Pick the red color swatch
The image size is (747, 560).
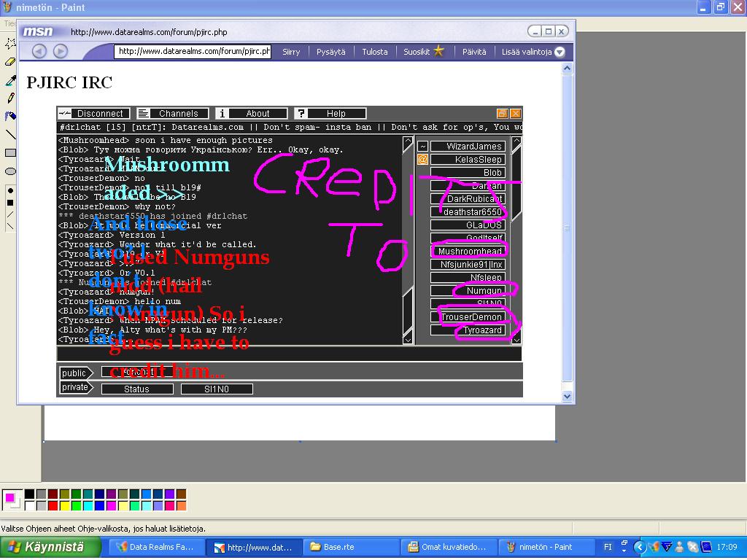[x=53, y=506]
